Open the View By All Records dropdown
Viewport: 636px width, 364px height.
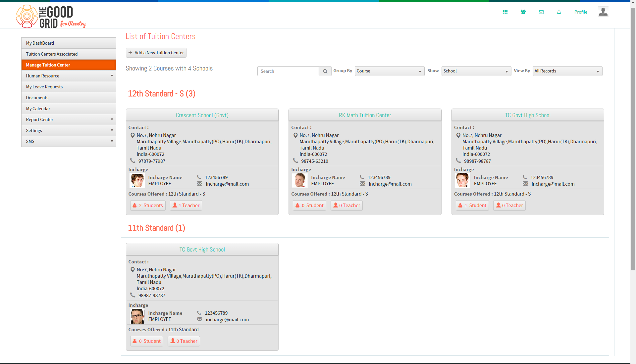click(x=567, y=71)
